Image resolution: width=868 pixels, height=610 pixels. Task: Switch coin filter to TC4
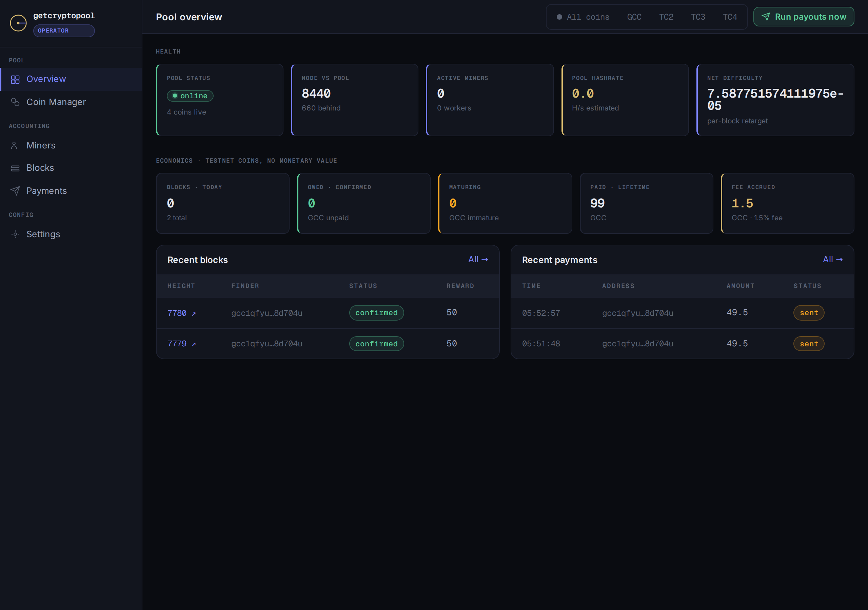(x=730, y=17)
